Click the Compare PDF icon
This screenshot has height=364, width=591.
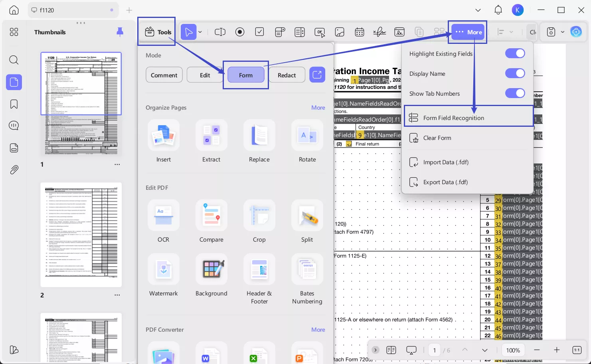pyautogui.click(x=211, y=216)
